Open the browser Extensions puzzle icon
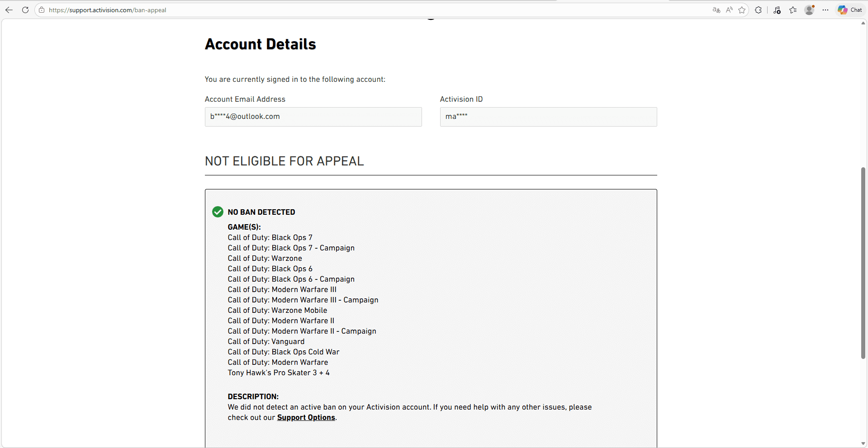The height and width of the screenshot is (448, 868). (759, 10)
